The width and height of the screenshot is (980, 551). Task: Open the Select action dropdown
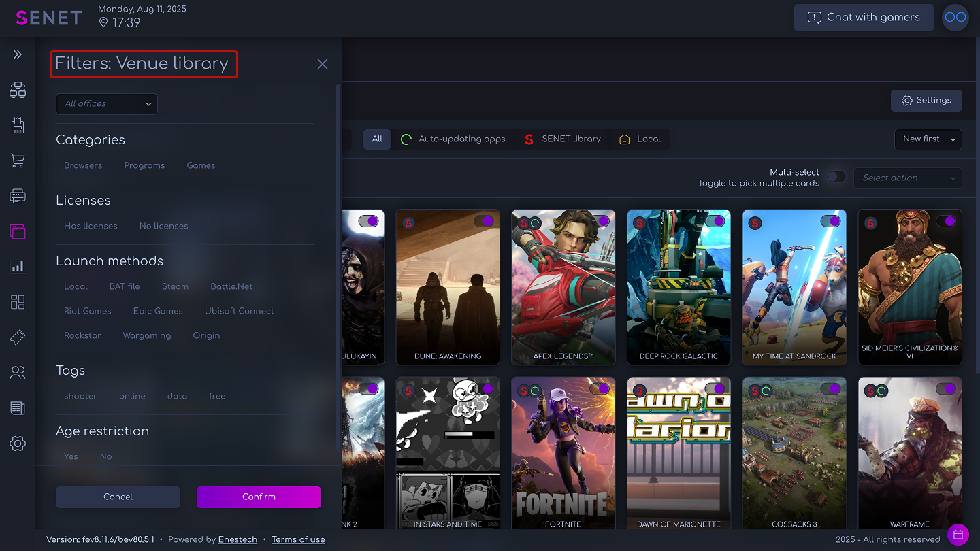coord(908,178)
